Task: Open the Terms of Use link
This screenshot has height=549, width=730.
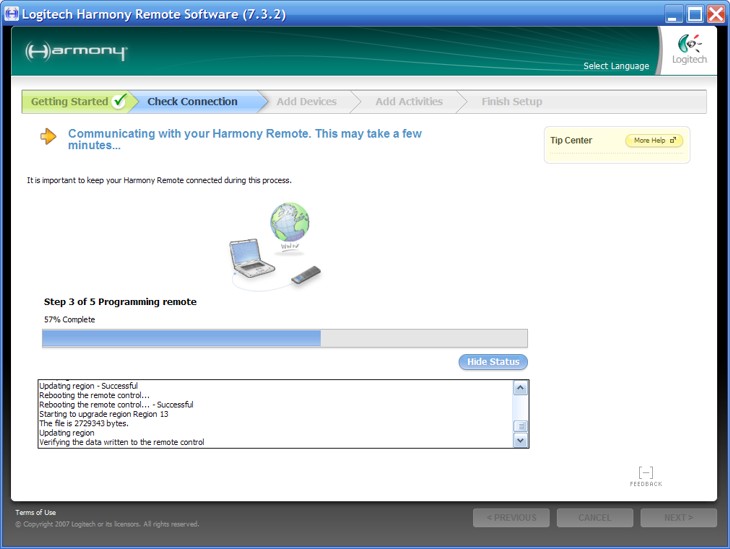Action: (35, 512)
